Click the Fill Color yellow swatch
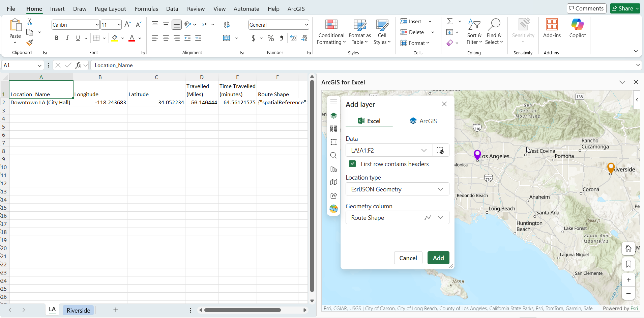 coord(115,38)
